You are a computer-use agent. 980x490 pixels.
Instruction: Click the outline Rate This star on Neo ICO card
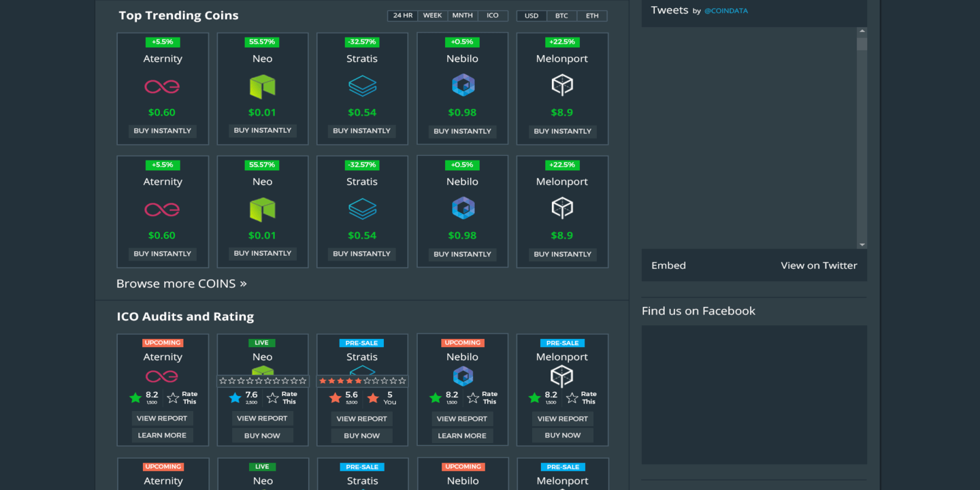(x=273, y=397)
